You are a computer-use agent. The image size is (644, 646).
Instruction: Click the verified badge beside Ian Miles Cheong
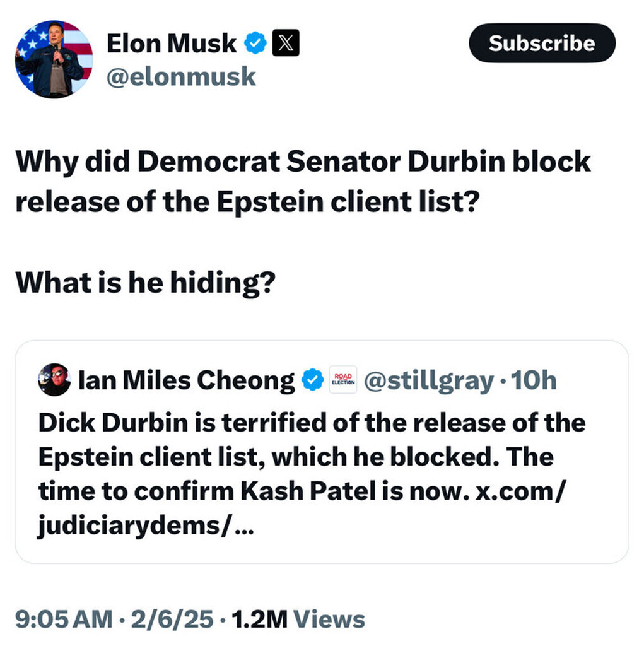click(311, 380)
